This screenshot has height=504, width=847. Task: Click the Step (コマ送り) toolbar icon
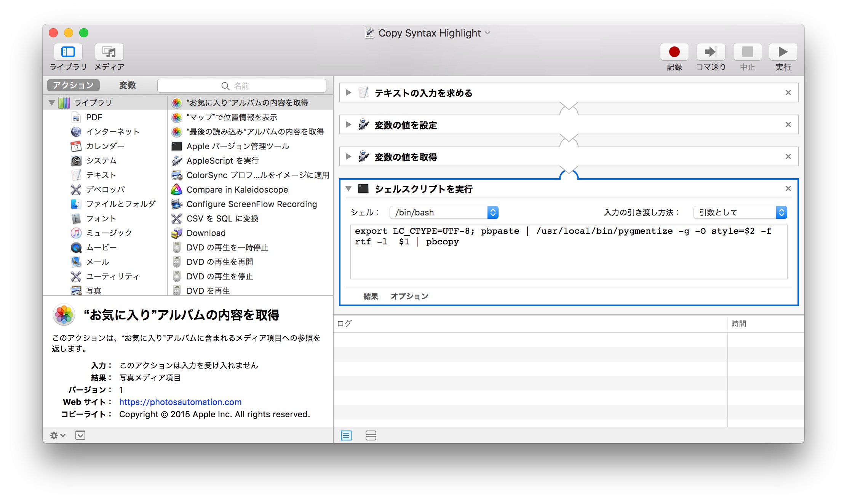tap(710, 52)
